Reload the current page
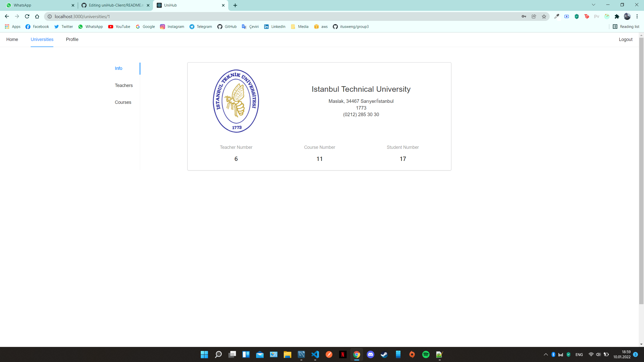 [27, 16]
